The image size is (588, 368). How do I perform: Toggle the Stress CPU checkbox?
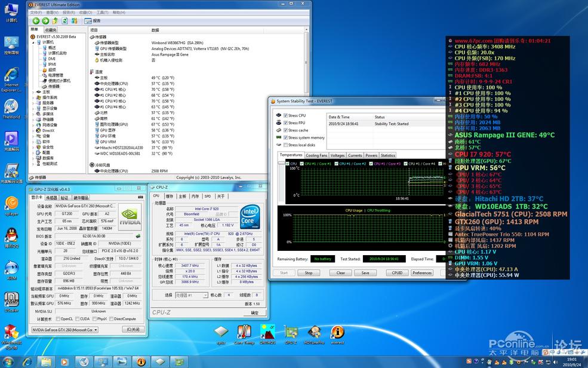286,115
